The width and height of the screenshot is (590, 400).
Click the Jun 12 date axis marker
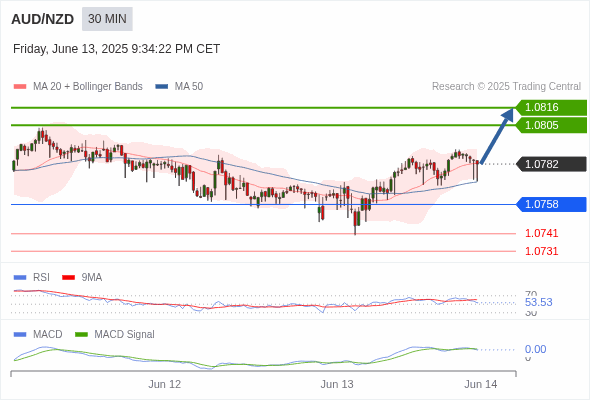164,384
